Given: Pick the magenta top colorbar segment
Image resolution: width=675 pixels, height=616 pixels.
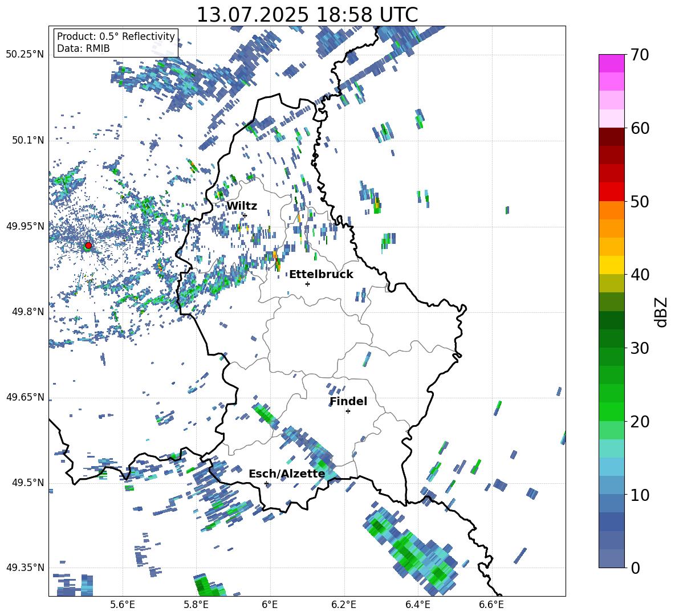Looking at the screenshot, I should pyautogui.click(x=611, y=63).
